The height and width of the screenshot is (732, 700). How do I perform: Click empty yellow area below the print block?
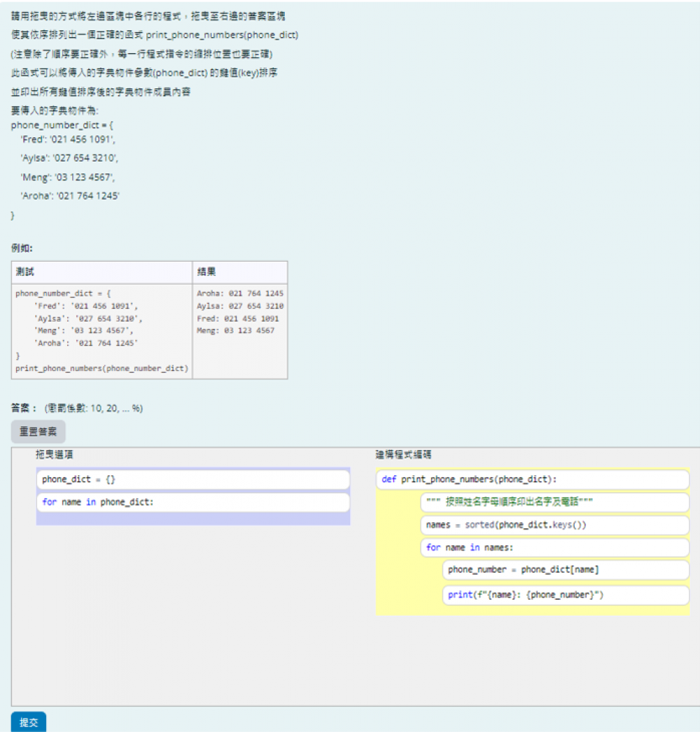click(532, 610)
